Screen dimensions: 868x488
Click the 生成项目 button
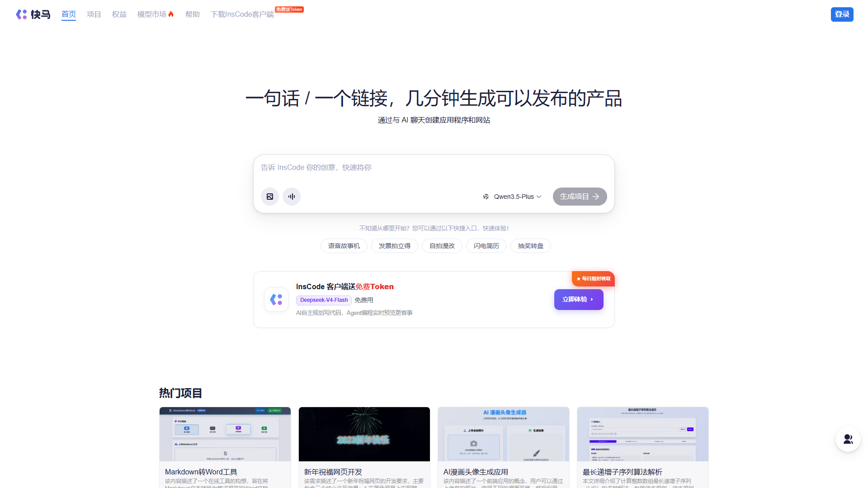point(580,197)
